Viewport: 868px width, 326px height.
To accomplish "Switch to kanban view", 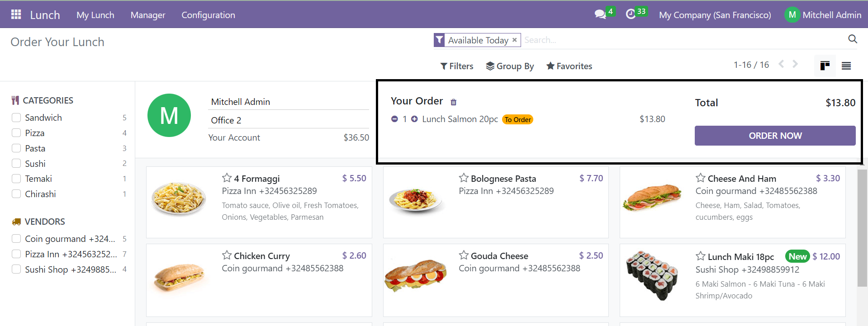I will (825, 66).
